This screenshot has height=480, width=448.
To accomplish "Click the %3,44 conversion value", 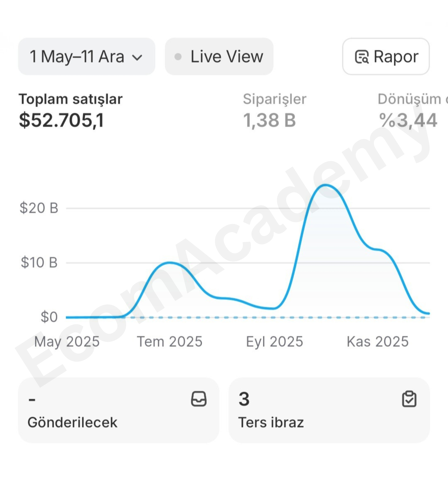I will click(408, 120).
